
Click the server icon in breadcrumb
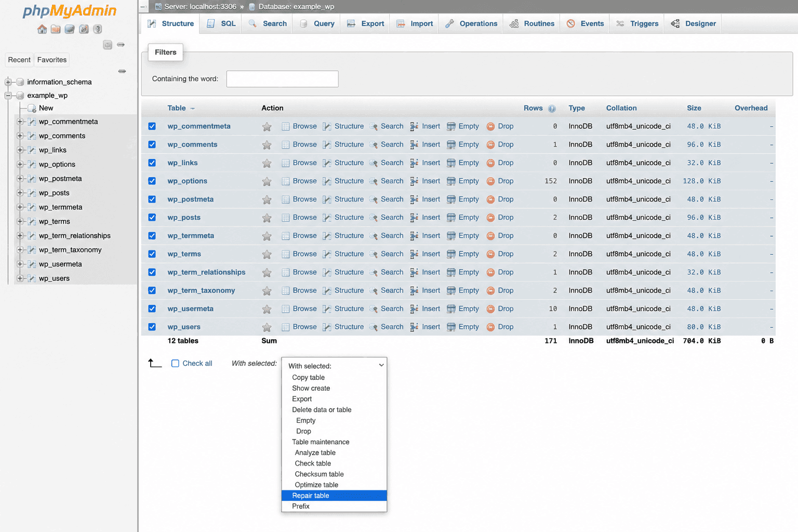point(158,7)
